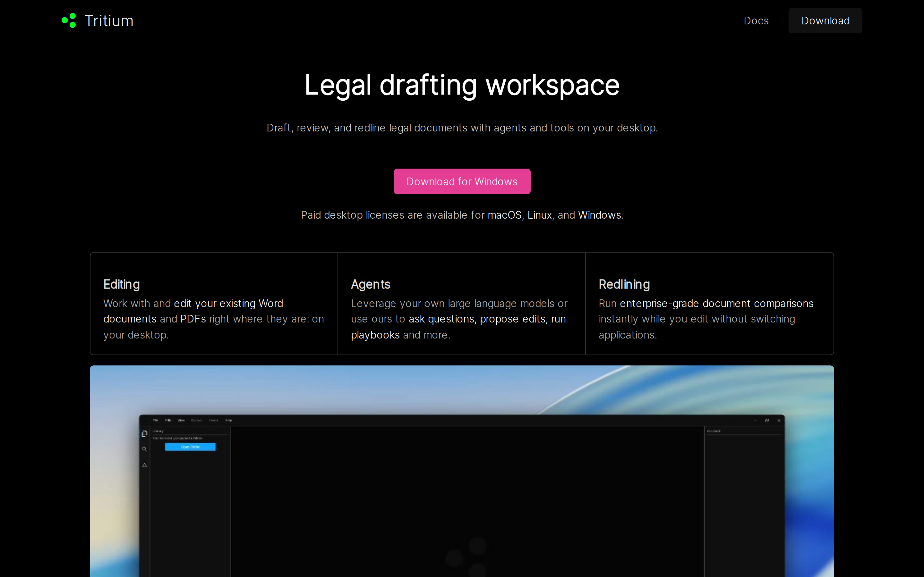
Task: Click the Download button in header
Action: tap(825, 21)
